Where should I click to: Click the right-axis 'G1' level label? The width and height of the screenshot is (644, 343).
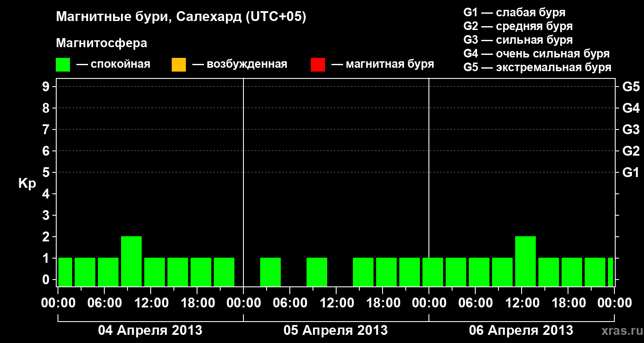[631, 172]
